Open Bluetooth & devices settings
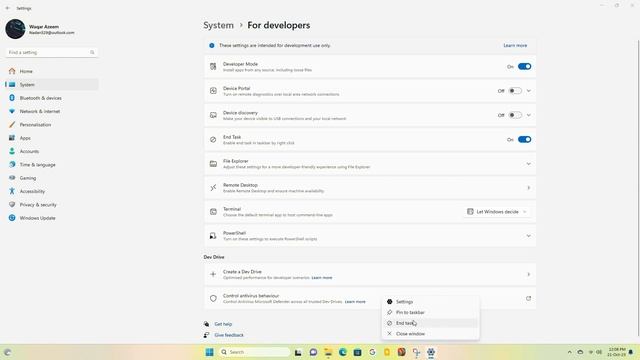Screen dimensions: 640x360 (51, 98)
